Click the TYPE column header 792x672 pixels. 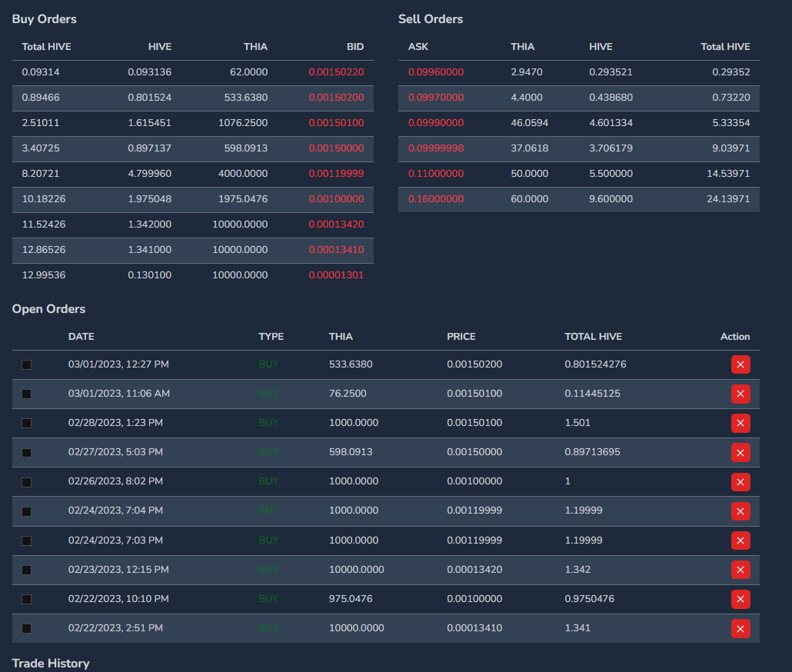271,336
